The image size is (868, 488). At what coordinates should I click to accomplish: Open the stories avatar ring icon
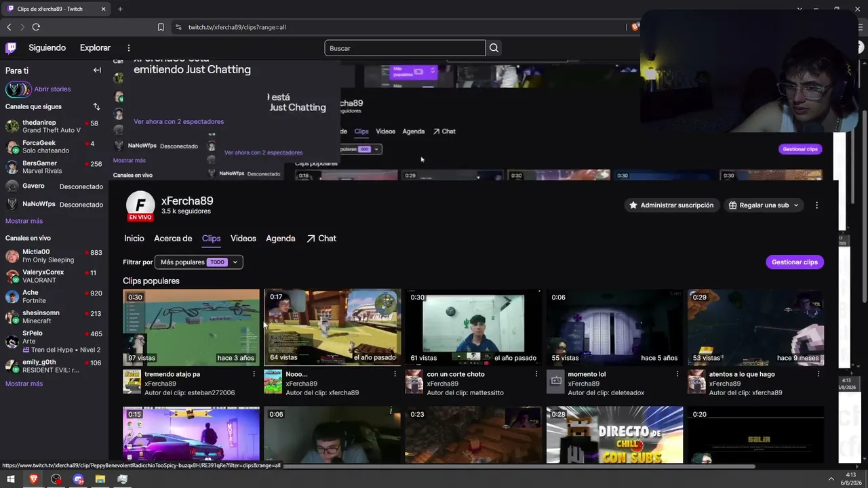coord(18,89)
